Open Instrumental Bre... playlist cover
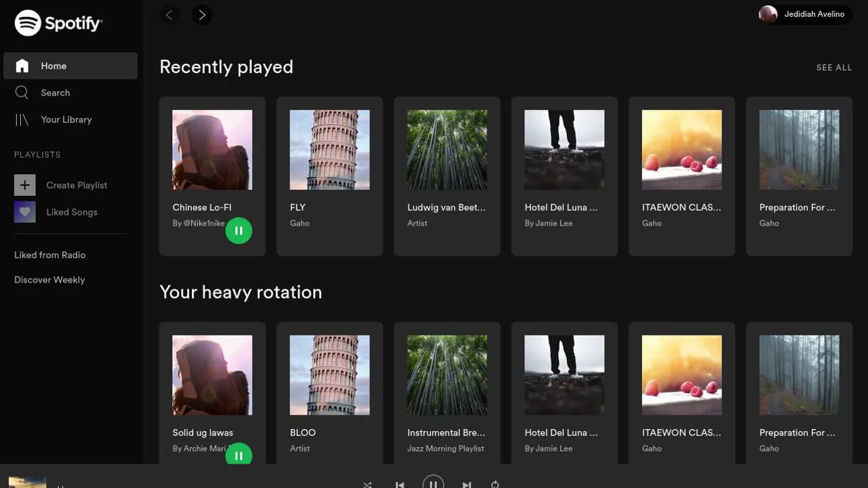Image resolution: width=868 pixels, height=488 pixels. 447,375
